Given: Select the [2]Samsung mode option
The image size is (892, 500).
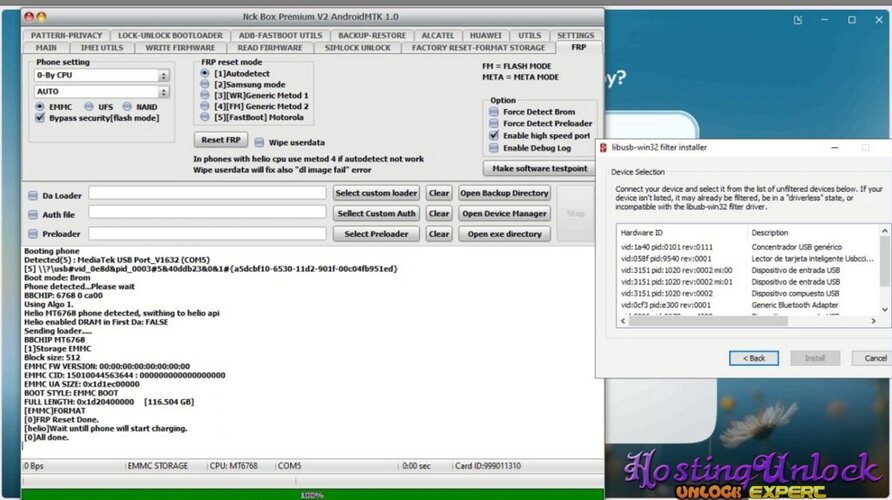Looking at the screenshot, I should pos(205,84).
